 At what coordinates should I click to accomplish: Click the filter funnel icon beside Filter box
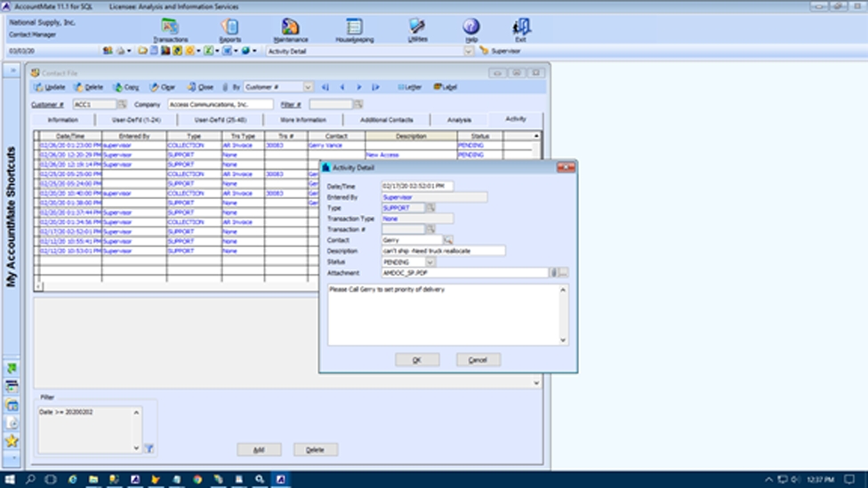(149, 449)
